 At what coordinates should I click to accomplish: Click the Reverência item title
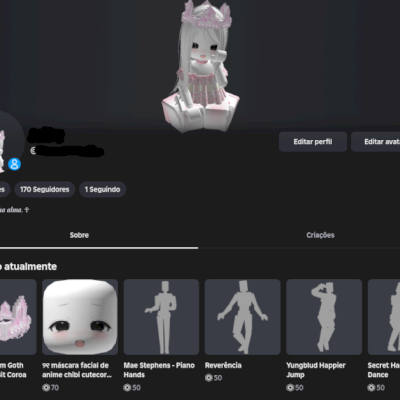[x=223, y=365]
